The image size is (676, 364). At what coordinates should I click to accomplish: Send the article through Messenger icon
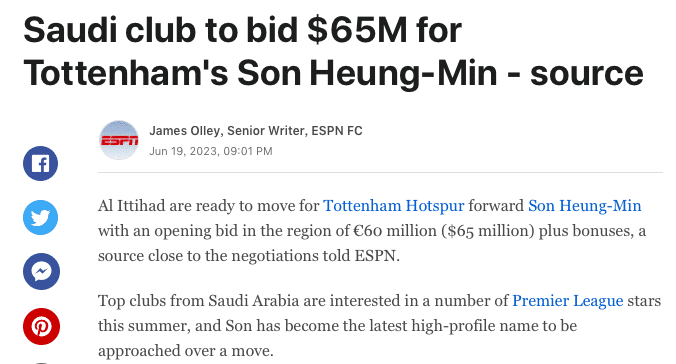point(41,271)
